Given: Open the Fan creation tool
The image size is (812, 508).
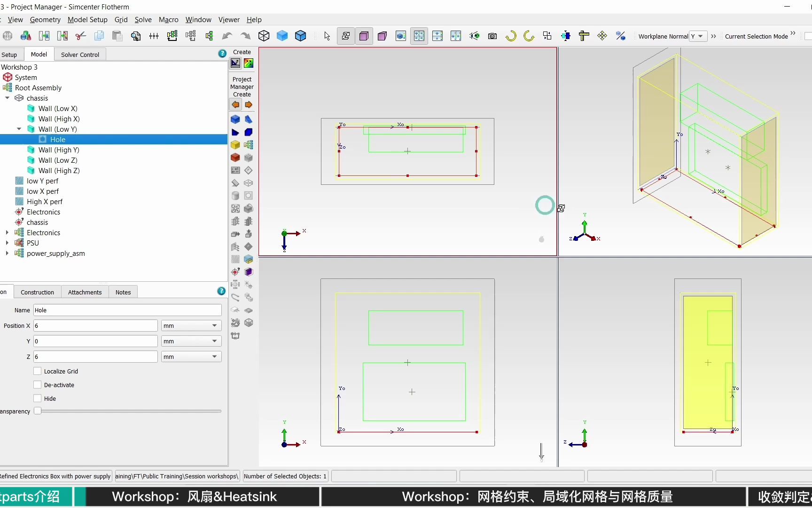Looking at the screenshot, I should pos(235,208).
